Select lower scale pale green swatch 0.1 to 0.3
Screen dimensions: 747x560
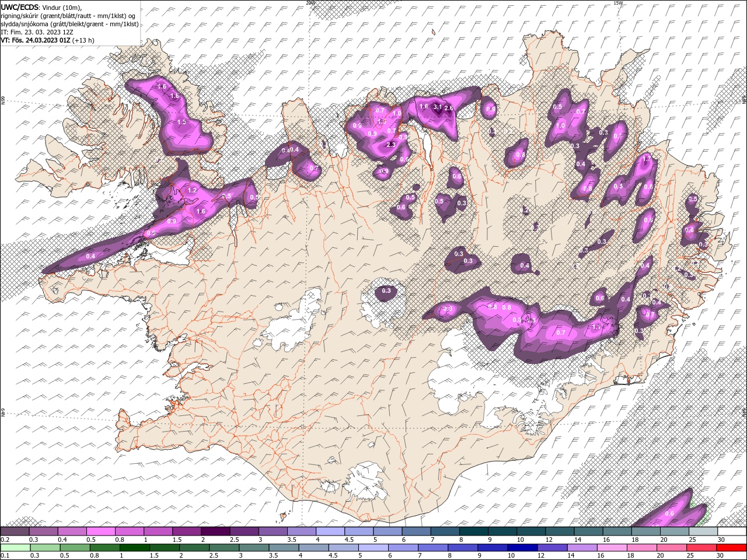(15, 547)
